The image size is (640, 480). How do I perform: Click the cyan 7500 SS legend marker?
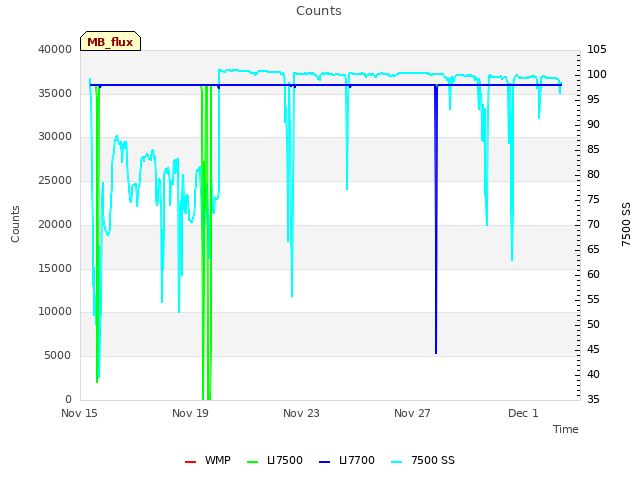(397, 462)
